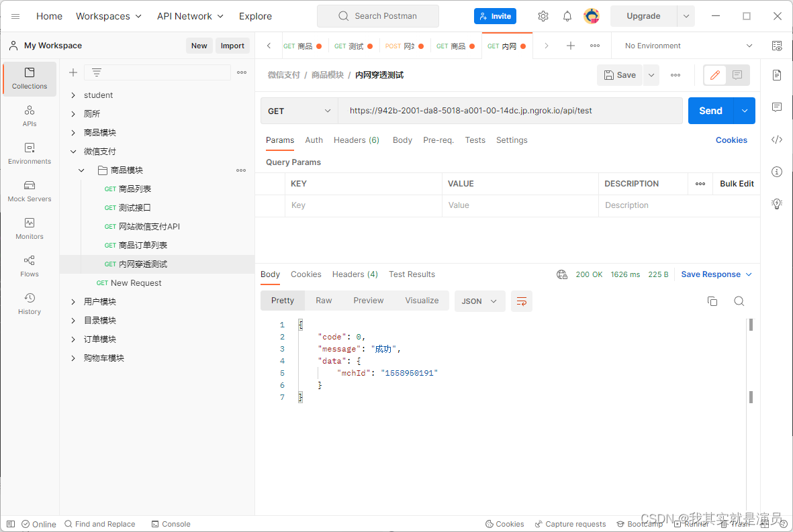This screenshot has height=532, width=793.
Task: Search within the response body
Action: [739, 302]
